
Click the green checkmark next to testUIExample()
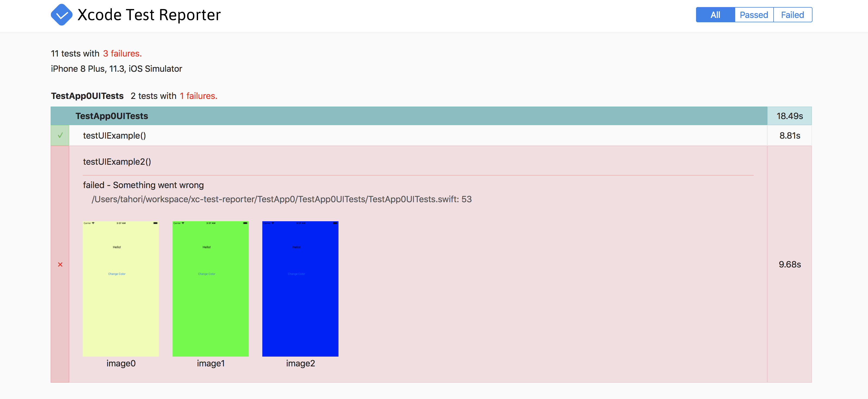60,135
